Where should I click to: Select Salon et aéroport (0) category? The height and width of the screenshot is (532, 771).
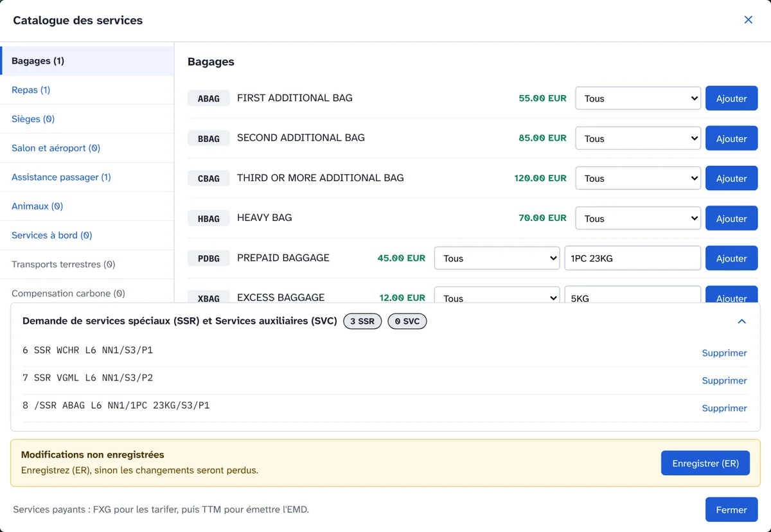87,148
